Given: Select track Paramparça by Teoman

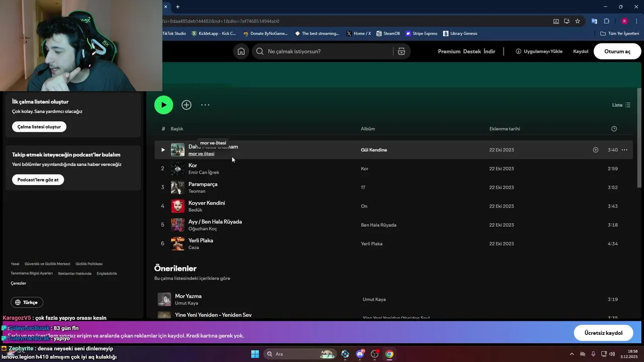Looking at the screenshot, I should 393,188.
